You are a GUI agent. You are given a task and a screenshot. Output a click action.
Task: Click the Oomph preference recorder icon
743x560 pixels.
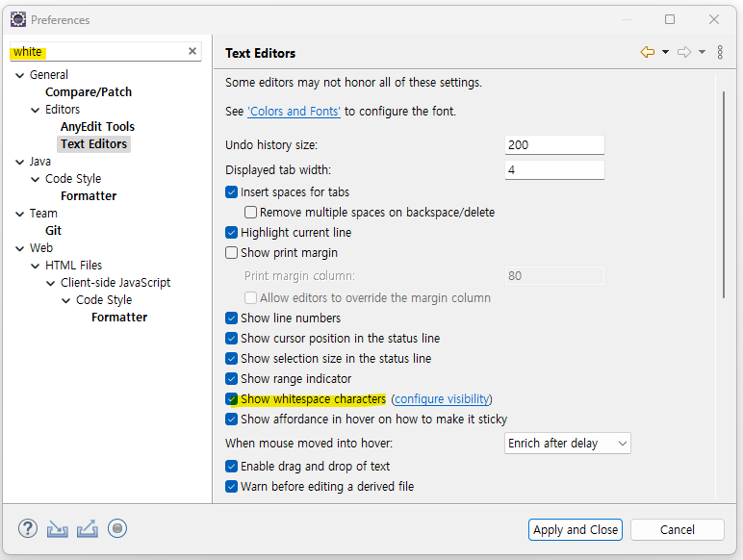[117, 528]
